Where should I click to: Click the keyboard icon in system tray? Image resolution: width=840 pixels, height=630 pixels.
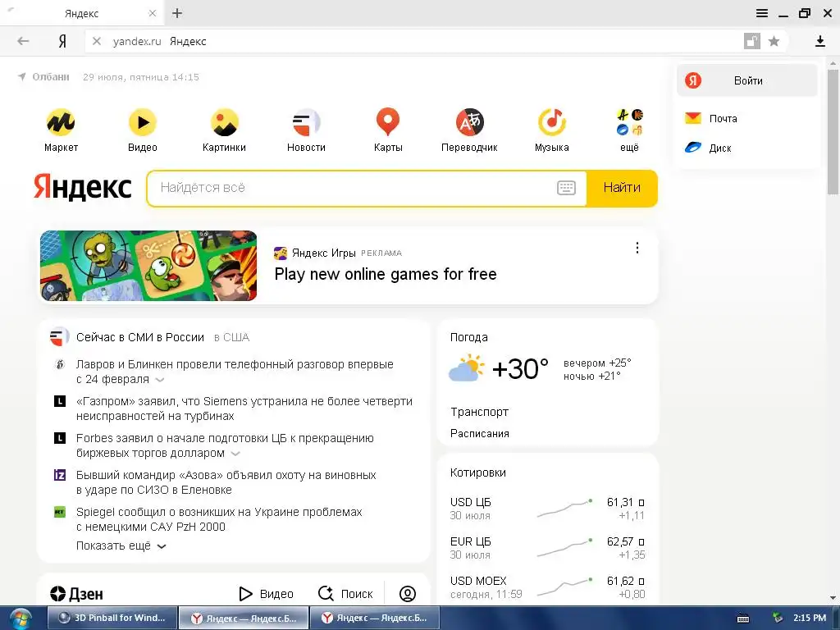click(743, 619)
